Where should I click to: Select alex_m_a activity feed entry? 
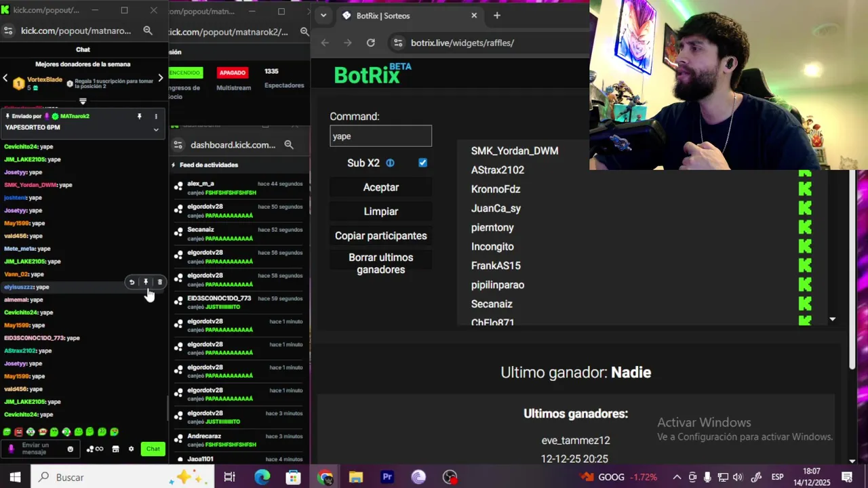click(x=239, y=188)
